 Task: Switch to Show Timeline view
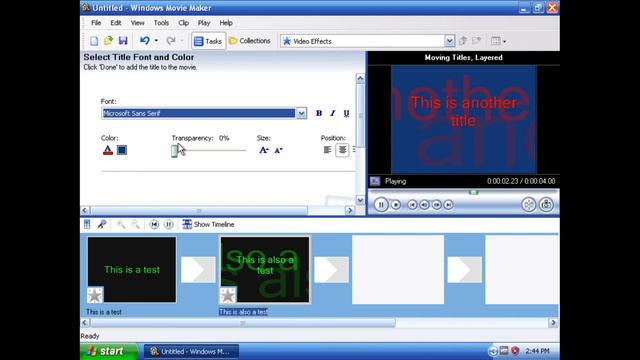tap(208, 224)
